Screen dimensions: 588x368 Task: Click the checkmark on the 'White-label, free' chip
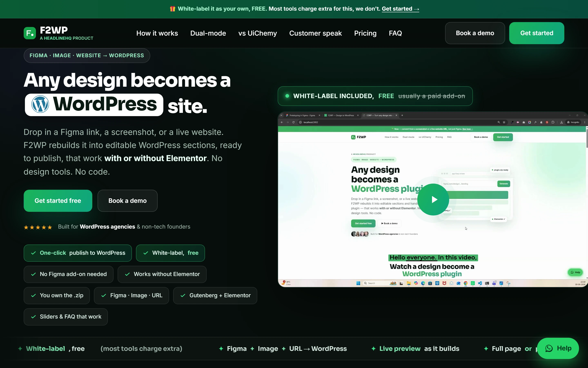click(146, 253)
